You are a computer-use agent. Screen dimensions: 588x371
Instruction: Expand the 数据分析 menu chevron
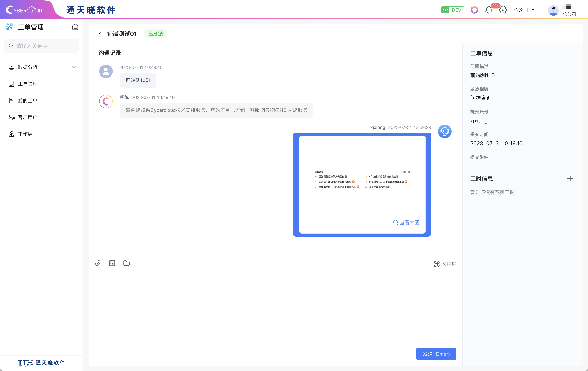[74, 67]
